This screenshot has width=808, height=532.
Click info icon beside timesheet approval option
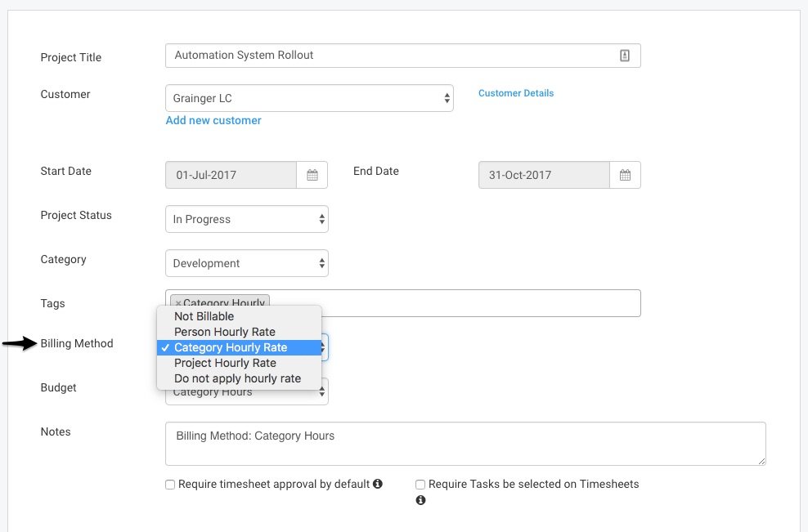[x=378, y=484]
